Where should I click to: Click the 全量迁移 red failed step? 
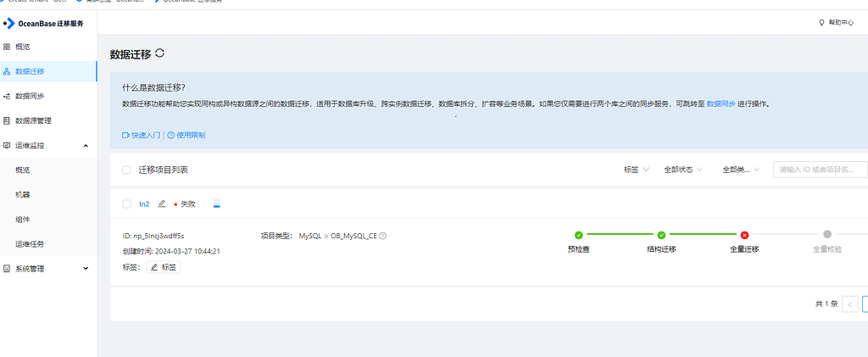click(744, 235)
